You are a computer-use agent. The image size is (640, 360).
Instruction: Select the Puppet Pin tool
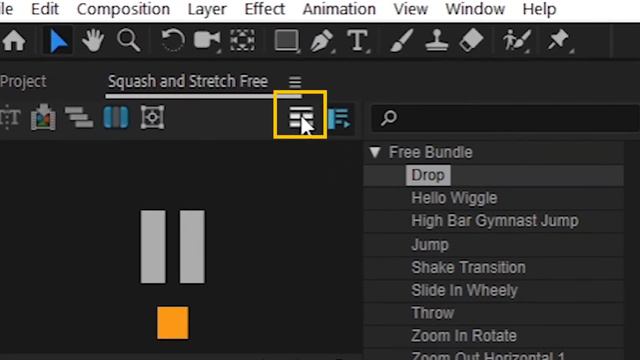pyautogui.click(x=560, y=41)
